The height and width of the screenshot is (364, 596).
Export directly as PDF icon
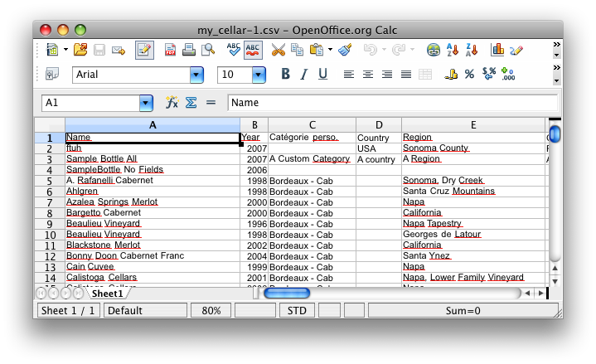[170, 50]
